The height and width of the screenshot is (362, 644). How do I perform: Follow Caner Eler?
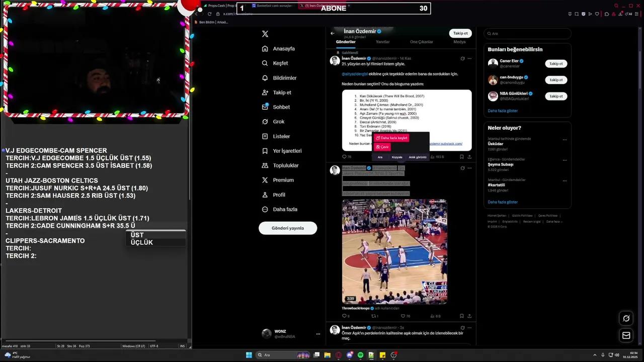pos(556,64)
